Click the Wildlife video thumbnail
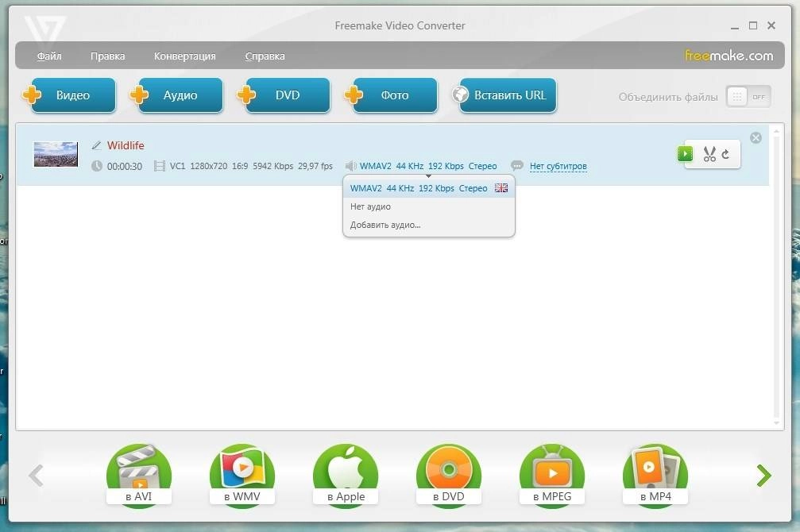 [x=56, y=154]
